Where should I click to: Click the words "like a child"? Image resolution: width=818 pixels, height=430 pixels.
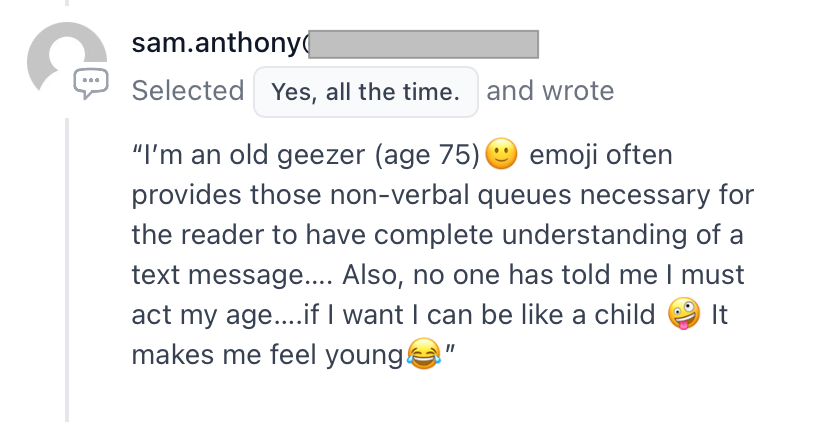coord(587,315)
